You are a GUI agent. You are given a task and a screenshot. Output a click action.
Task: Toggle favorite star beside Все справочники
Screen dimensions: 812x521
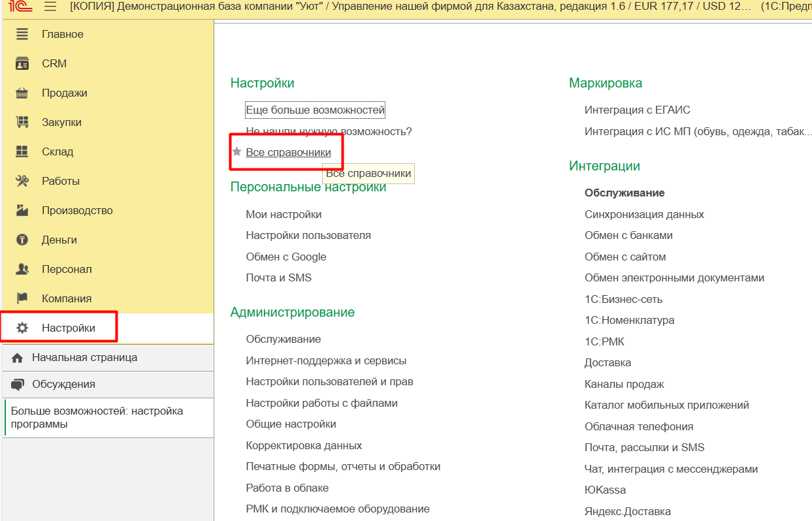(x=237, y=151)
